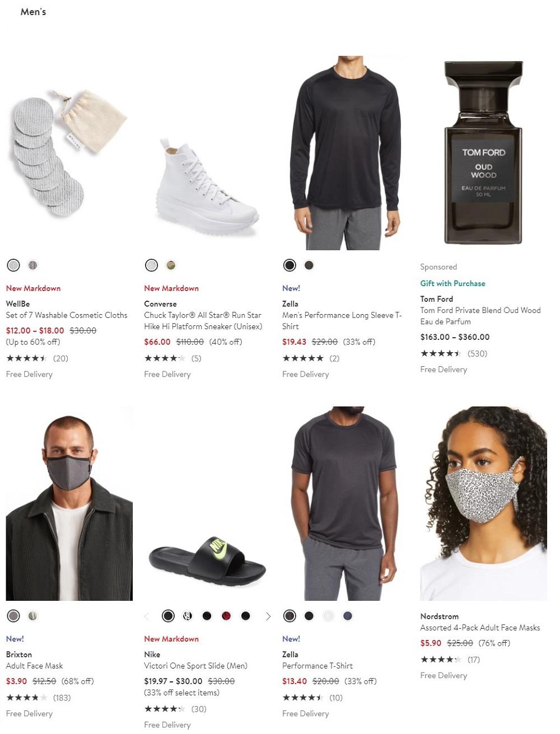
Task: Select grey Brixton face mask swatch
Action: point(13,616)
